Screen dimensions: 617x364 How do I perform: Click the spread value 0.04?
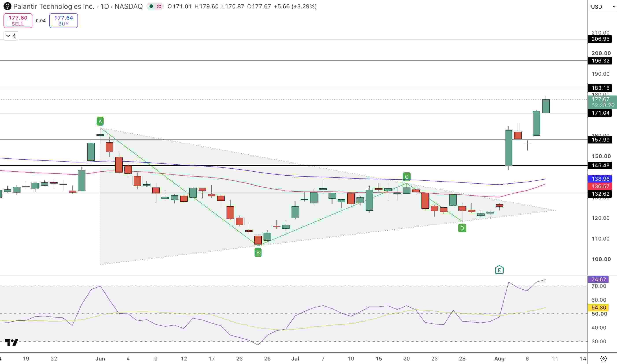[41, 21]
